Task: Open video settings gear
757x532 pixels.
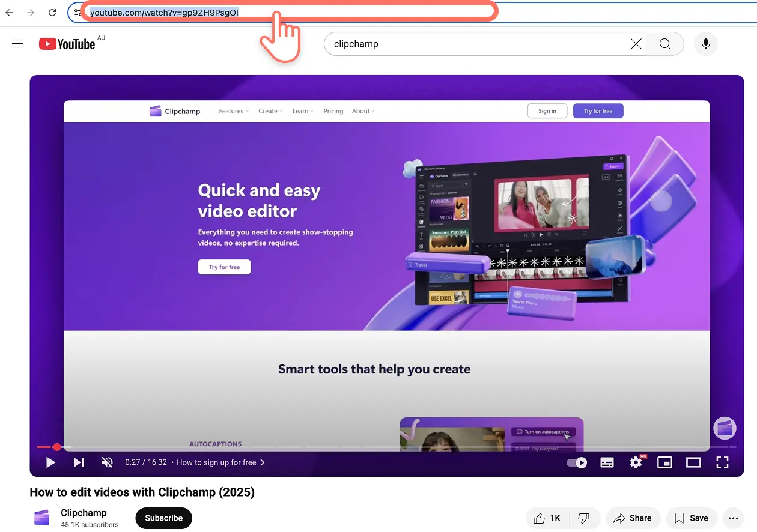Action: pos(636,462)
